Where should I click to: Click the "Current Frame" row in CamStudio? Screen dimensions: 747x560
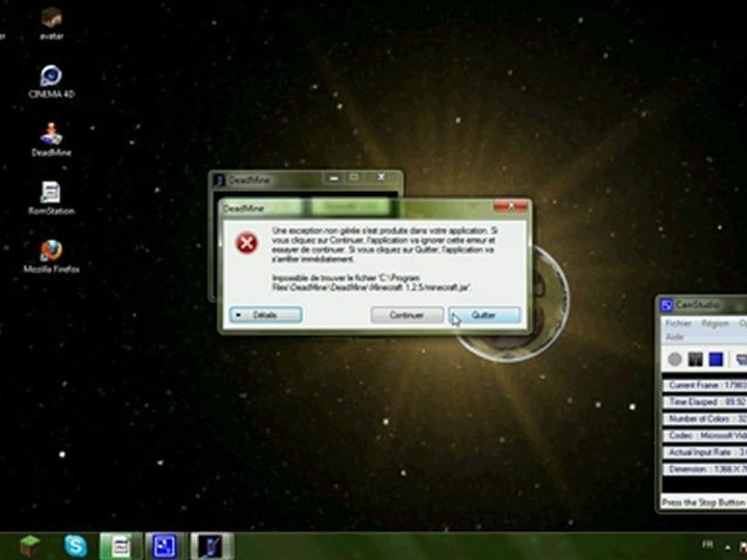pos(705,385)
